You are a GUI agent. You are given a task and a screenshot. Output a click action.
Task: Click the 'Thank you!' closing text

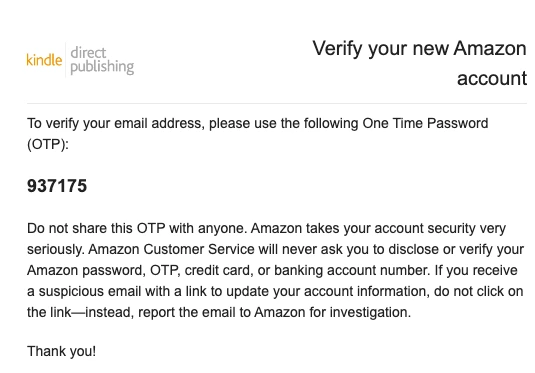pos(61,351)
